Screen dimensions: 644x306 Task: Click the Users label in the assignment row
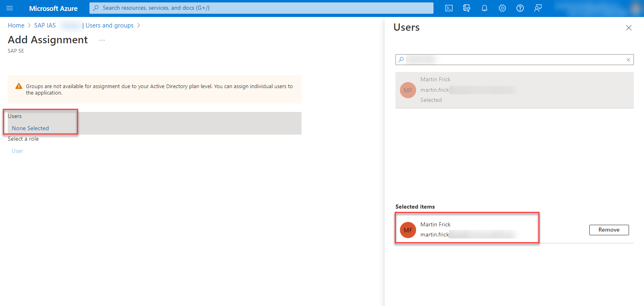click(x=15, y=116)
